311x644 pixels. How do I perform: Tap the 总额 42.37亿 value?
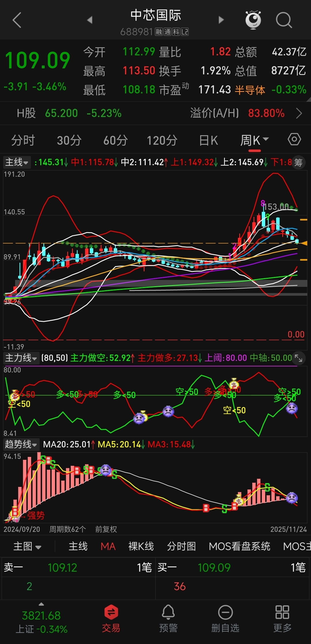[289, 52]
